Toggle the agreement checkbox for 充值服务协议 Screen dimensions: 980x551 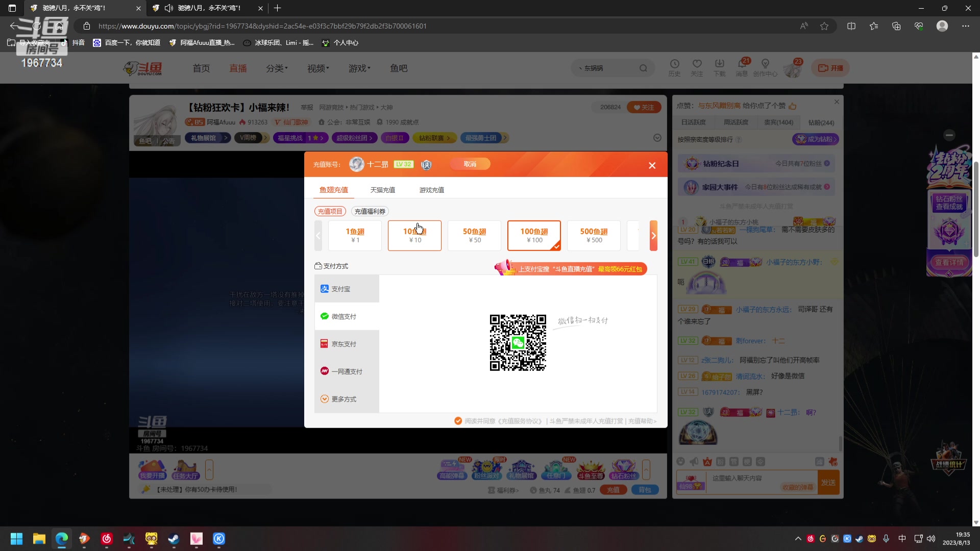pyautogui.click(x=458, y=421)
